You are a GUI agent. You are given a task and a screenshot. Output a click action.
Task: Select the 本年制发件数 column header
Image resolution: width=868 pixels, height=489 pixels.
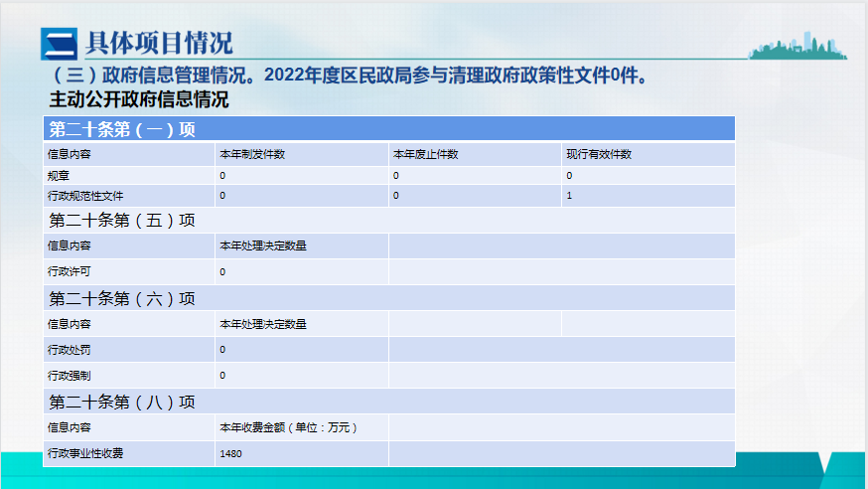pyautogui.click(x=252, y=154)
